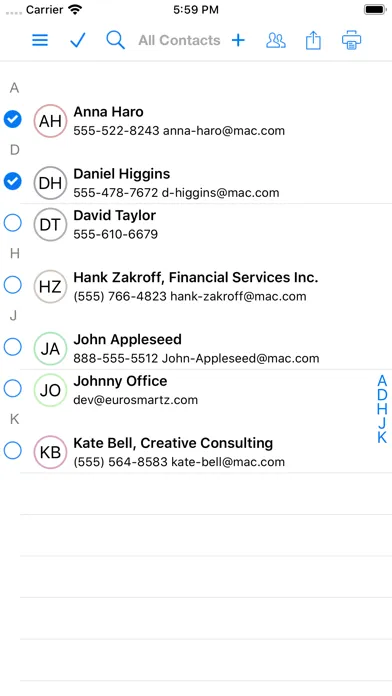The image size is (392, 696).
Task: Add a new contact with plus icon
Action: [238, 40]
